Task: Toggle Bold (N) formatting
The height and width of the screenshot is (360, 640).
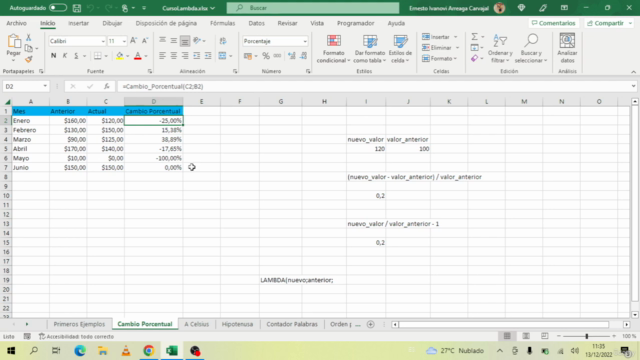Action: click(x=53, y=56)
